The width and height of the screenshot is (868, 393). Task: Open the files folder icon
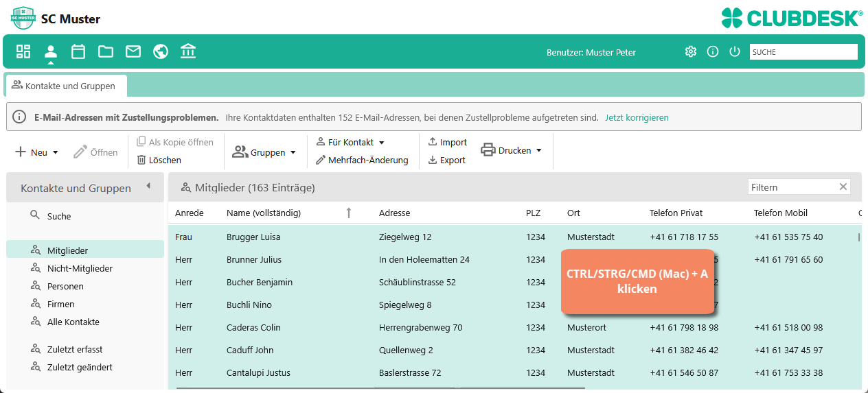[x=106, y=51]
